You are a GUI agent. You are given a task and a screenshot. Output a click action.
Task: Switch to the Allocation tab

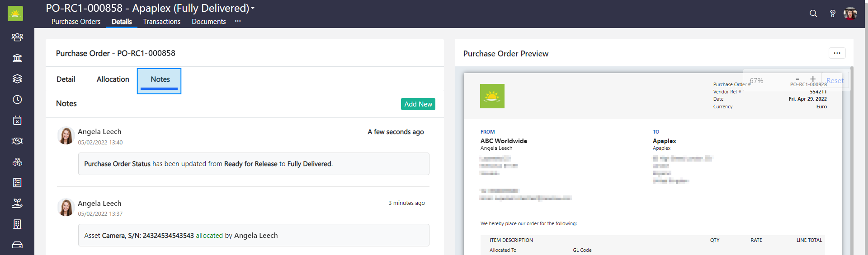[x=113, y=79]
